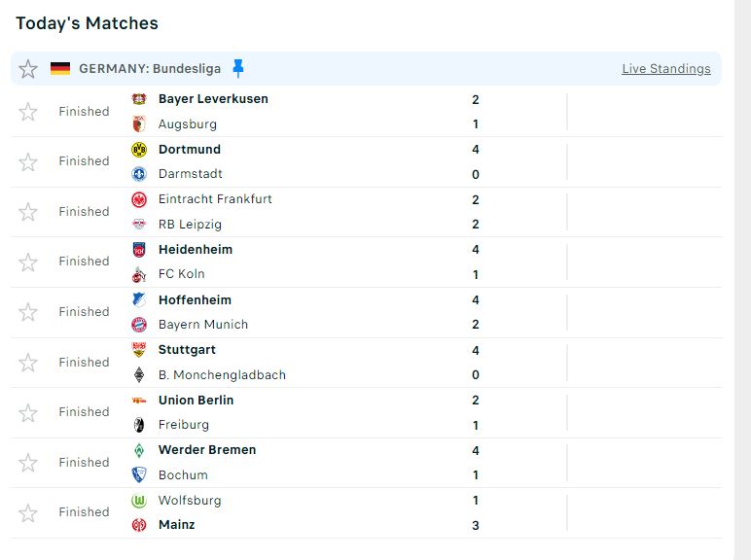Click the Stuttgart club crest
This screenshot has width=751, height=560.
click(138, 350)
